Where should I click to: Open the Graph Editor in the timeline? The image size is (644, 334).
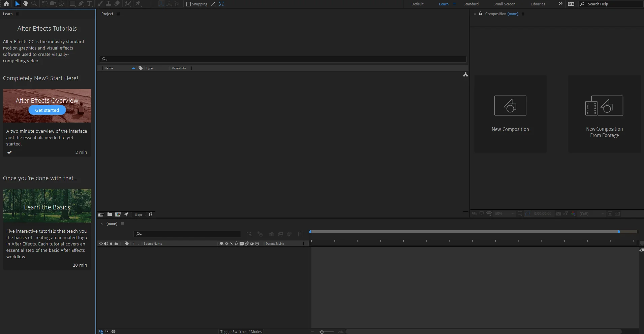pos(301,234)
